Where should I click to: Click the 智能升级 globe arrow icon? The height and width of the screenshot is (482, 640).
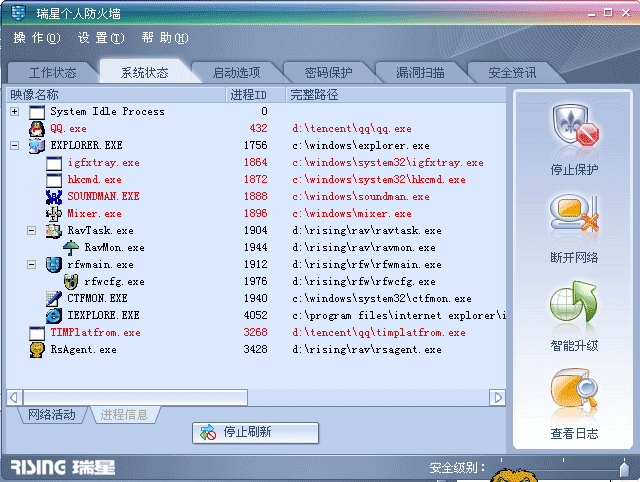point(574,301)
